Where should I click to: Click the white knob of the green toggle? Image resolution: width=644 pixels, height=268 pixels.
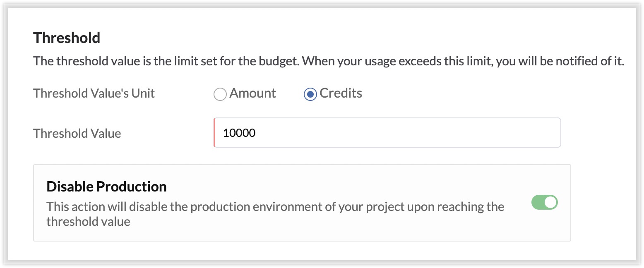tap(550, 203)
